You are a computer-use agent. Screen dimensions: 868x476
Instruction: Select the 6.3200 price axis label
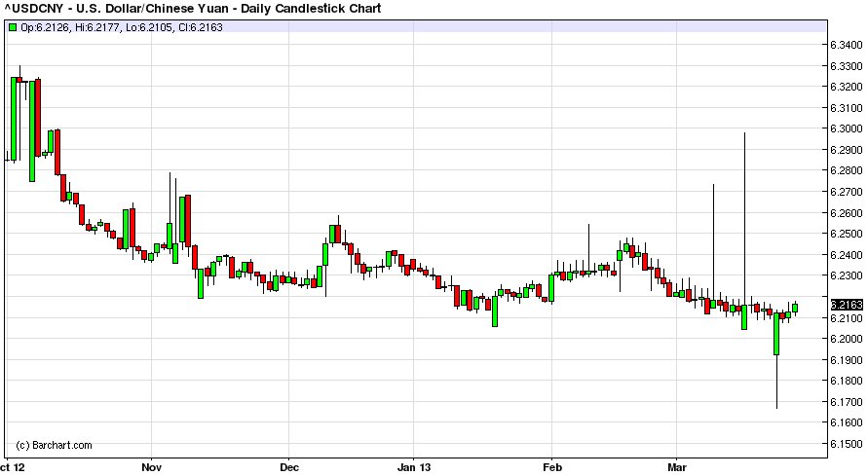[x=847, y=87]
